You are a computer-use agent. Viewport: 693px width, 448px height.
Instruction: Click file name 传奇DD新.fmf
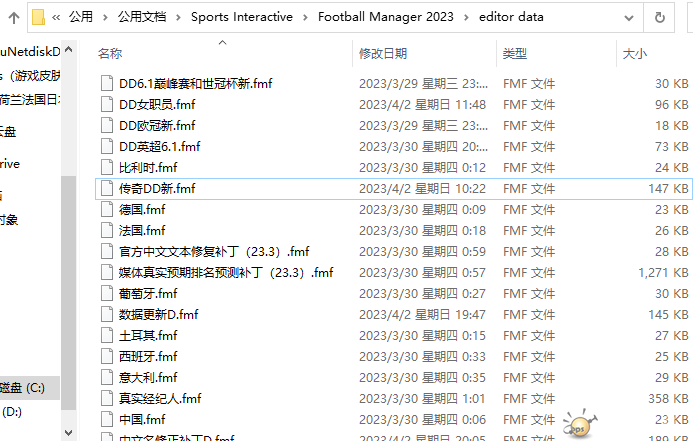157,188
